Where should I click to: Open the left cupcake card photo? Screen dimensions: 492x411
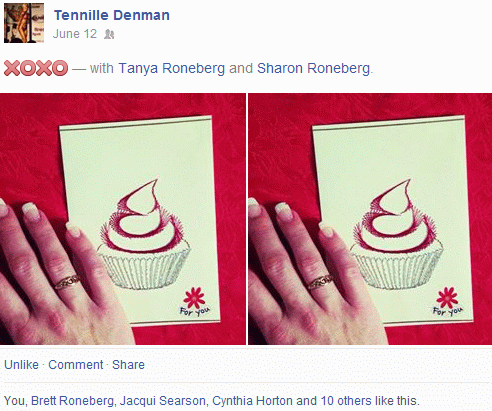click(123, 219)
